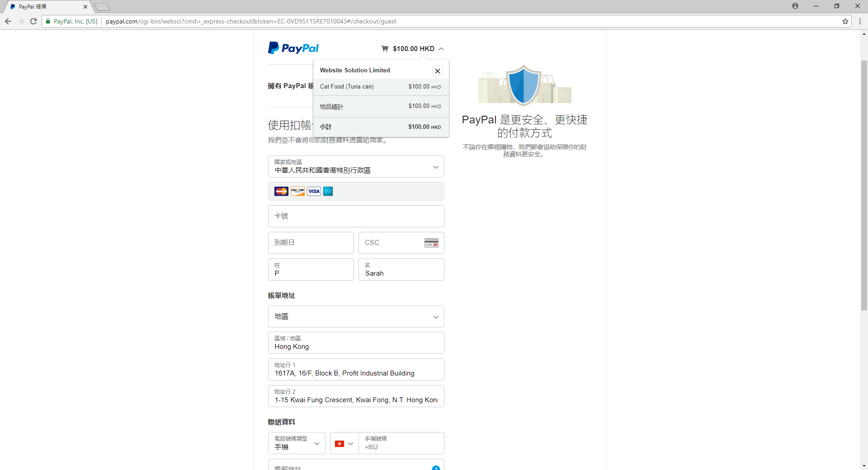The image size is (868, 470).
Task: Go back to previous page in browser
Action: [8, 21]
